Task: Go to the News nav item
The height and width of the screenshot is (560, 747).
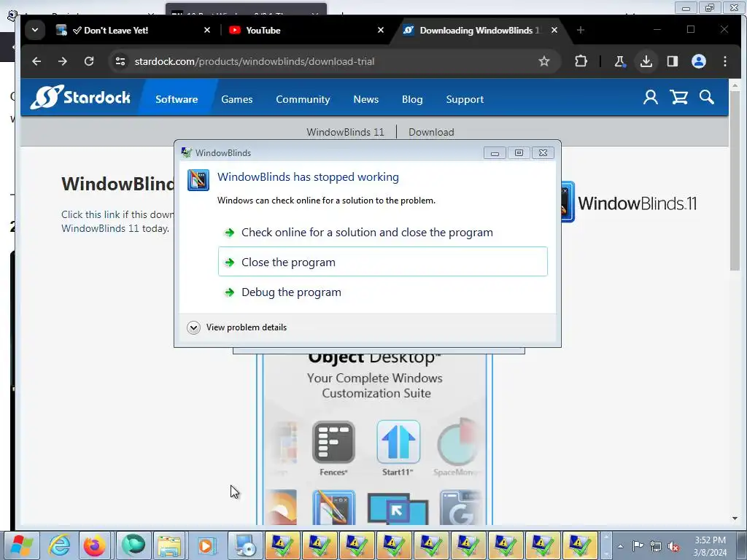Action: pyautogui.click(x=366, y=99)
